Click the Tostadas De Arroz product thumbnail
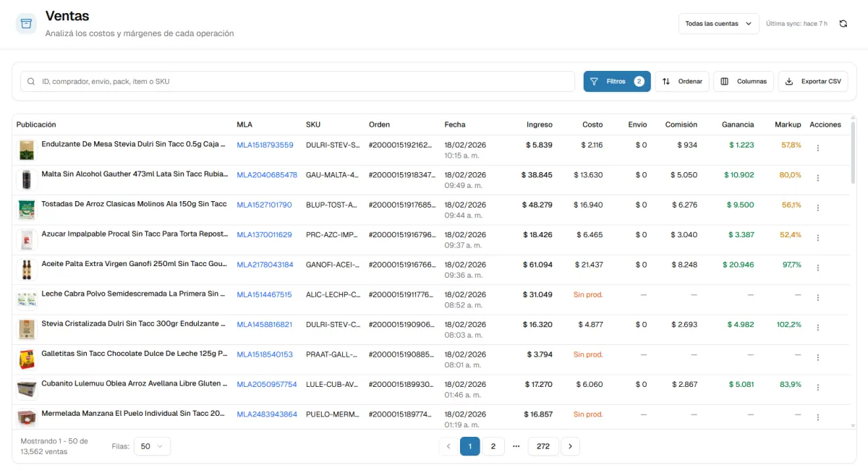 tap(27, 210)
